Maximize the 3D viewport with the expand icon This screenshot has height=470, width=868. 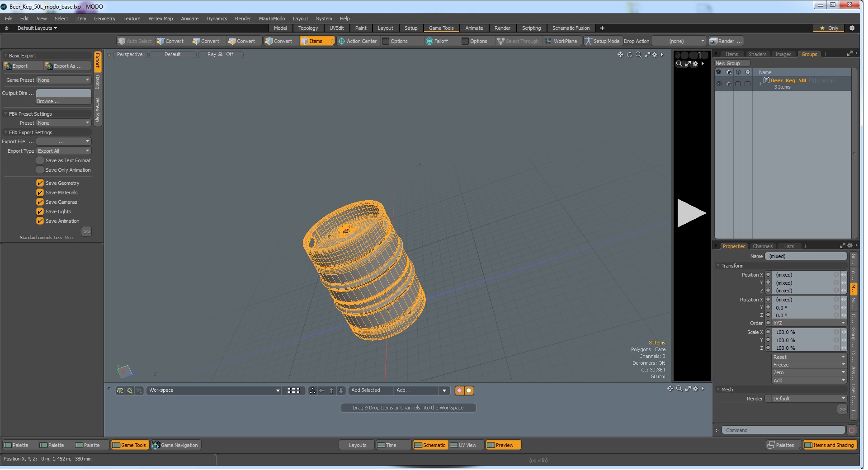647,55
